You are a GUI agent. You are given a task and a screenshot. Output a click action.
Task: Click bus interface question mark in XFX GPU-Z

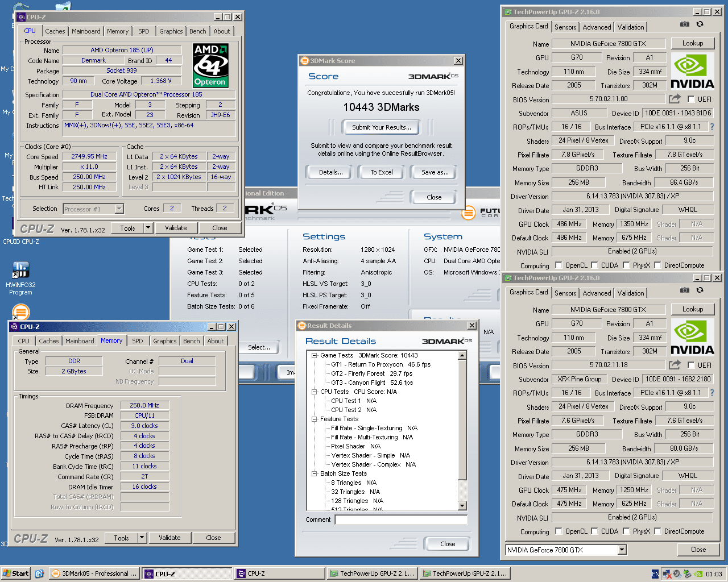[712, 393]
